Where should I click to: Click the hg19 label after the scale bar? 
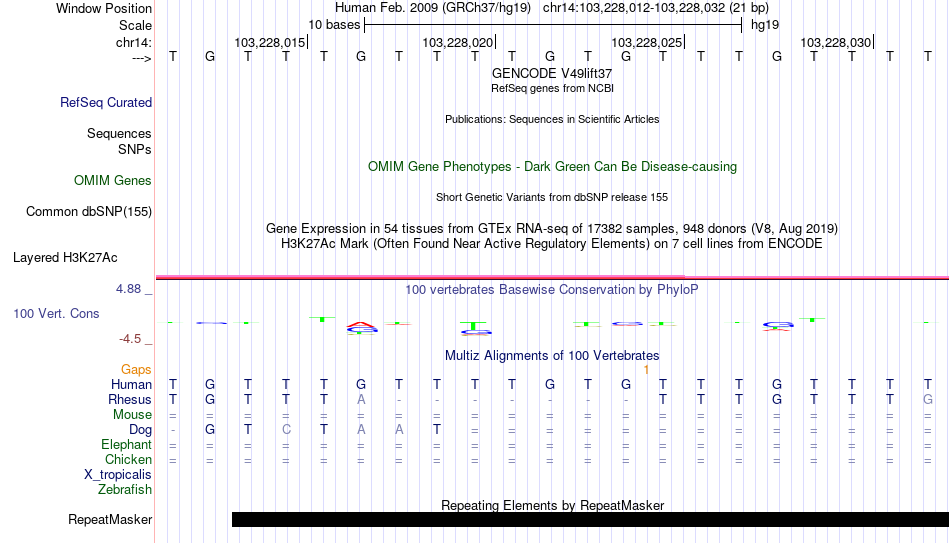click(765, 25)
